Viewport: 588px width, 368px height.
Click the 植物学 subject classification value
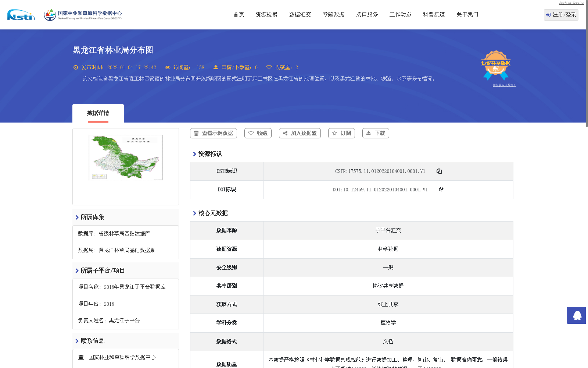(388, 323)
